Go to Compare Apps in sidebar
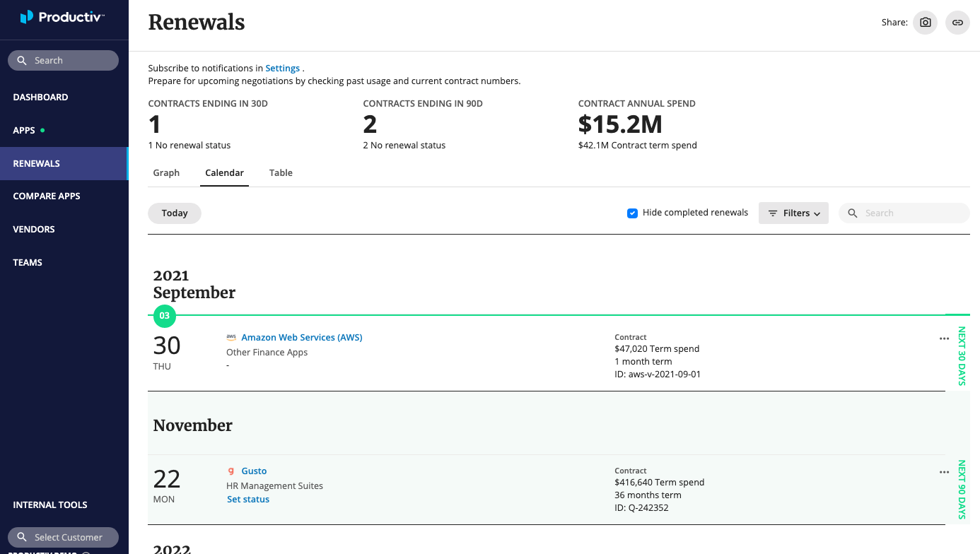 [x=47, y=196]
